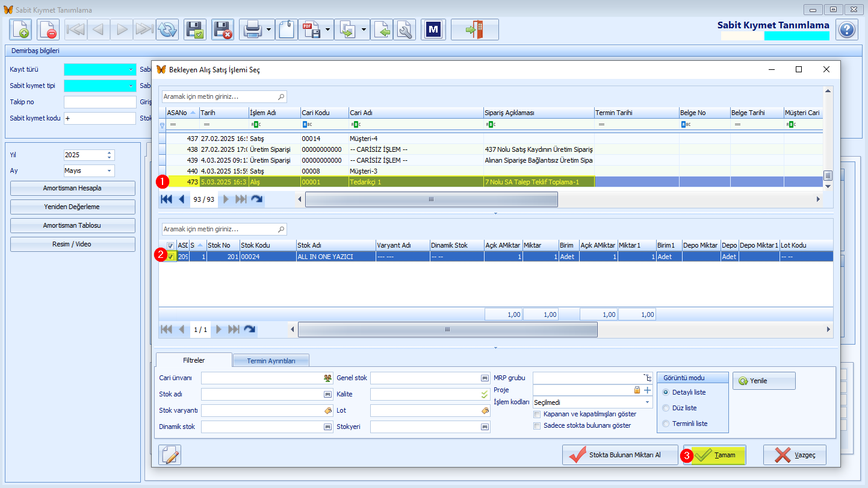This screenshot has height=488, width=868.
Task: Click the Tamam button
Action: pyautogui.click(x=715, y=455)
